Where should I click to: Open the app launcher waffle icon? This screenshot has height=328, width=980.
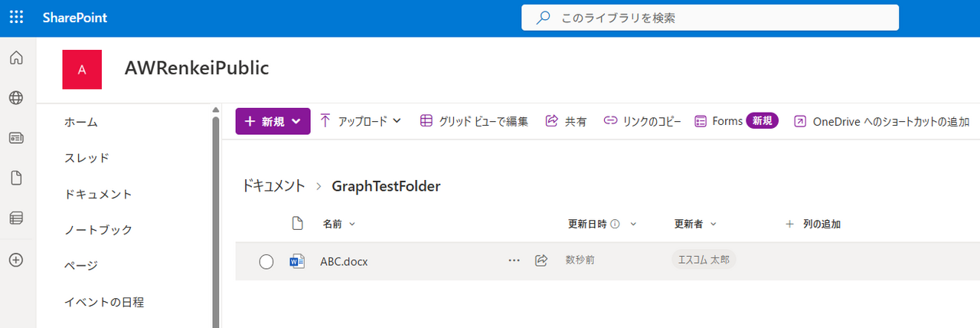[x=16, y=18]
